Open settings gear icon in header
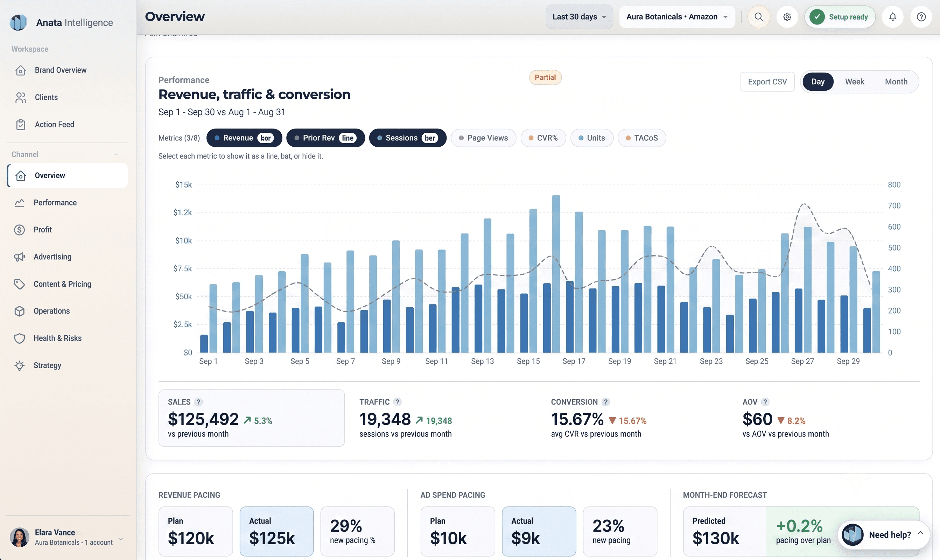The height and width of the screenshot is (560, 940). click(x=787, y=16)
